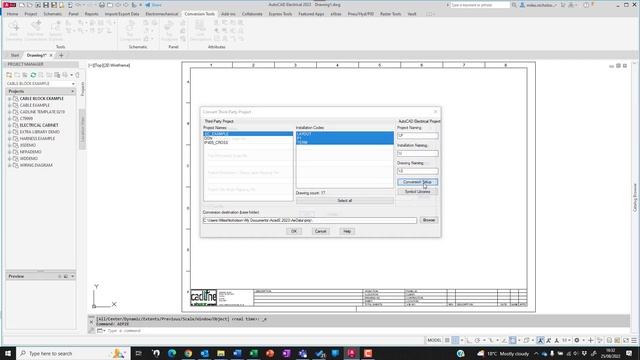Screen dimensions: 640x360
Task: Switch to the Start document tab
Action: point(15,55)
